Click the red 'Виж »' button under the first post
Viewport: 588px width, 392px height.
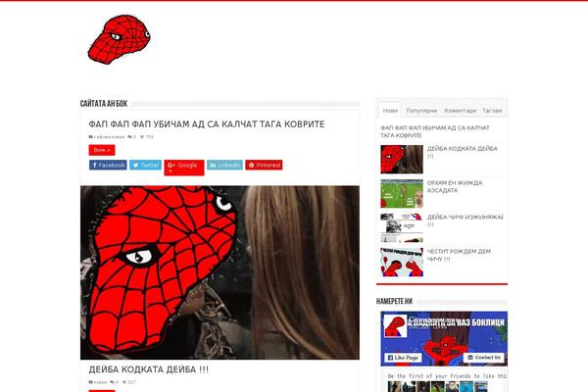(102, 150)
